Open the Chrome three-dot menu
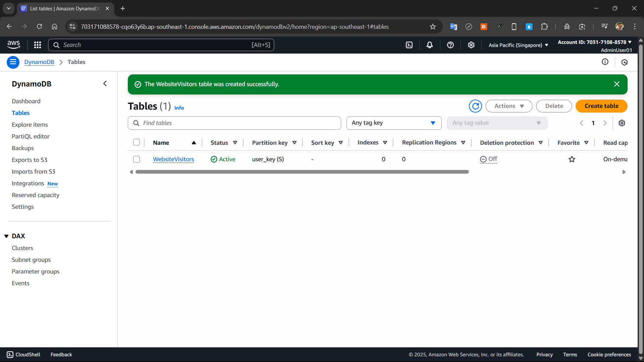644x362 pixels. 635,26
